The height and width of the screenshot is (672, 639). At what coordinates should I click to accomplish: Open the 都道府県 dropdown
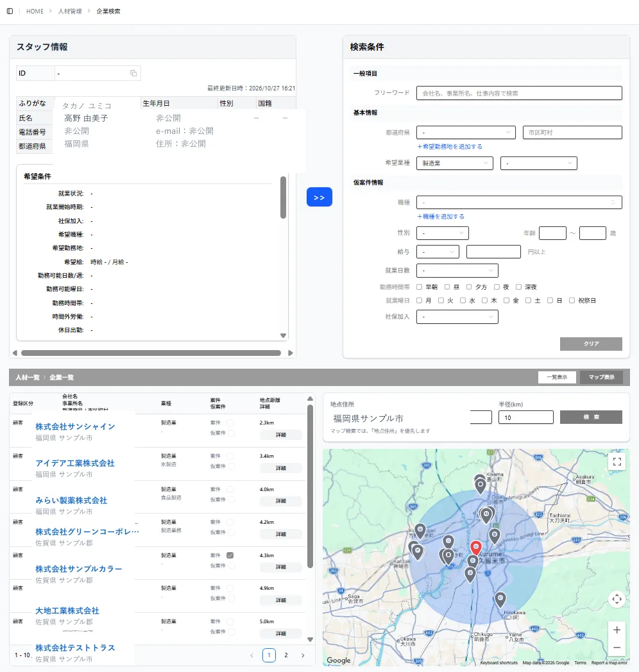(x=466, y=133)
